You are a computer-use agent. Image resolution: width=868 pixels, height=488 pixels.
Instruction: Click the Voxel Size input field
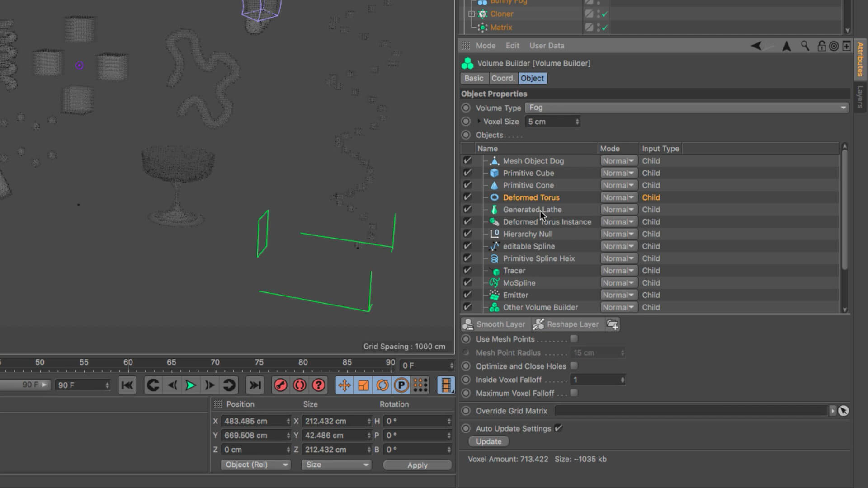click(x=550, y=122)
